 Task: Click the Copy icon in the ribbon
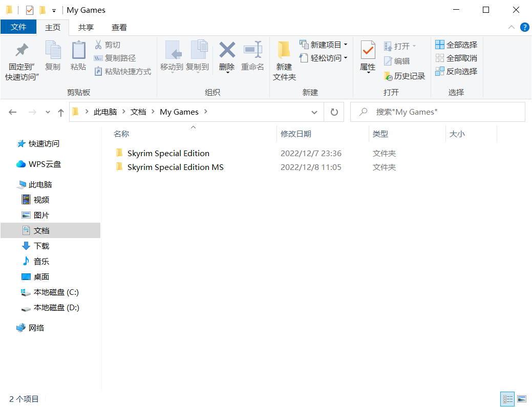[53, 50]
